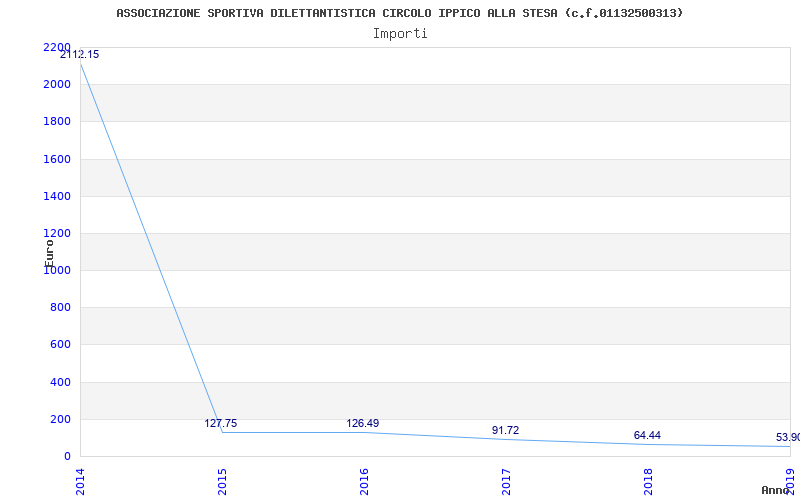800x500 pixels.
Task: Click the 1800 y-axis tick label
Action: (57, 122)
